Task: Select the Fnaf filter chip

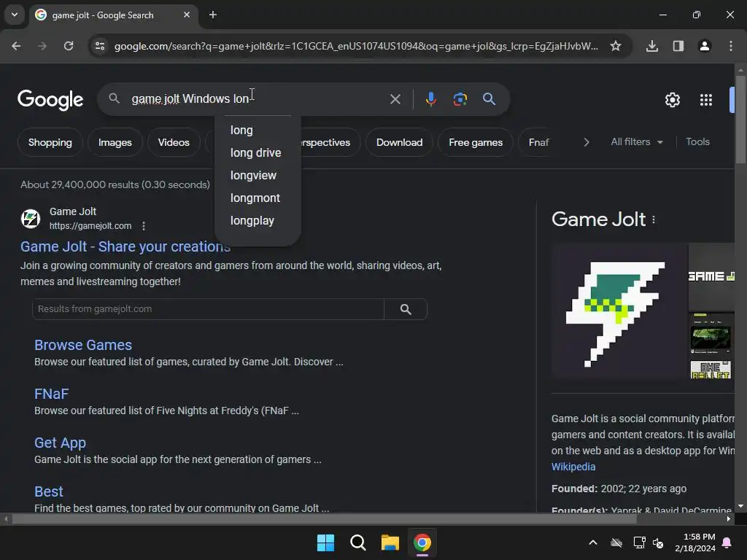Action: tap(538, 142)
